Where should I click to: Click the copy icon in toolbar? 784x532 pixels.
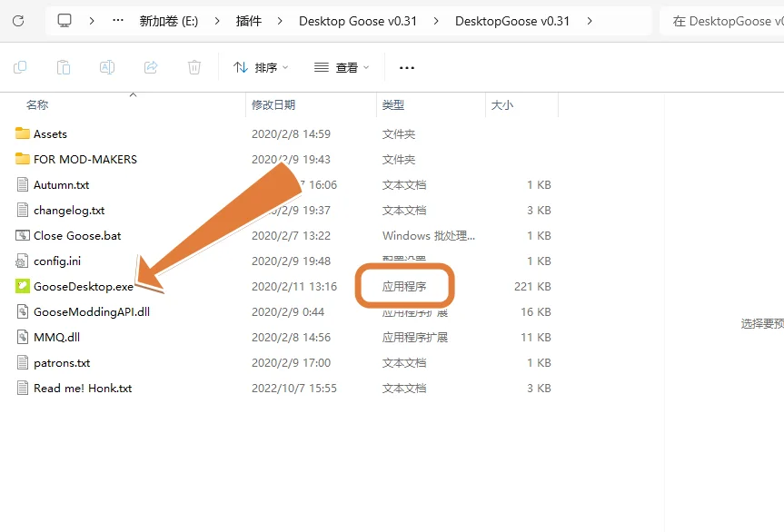(x=20, y=67)
